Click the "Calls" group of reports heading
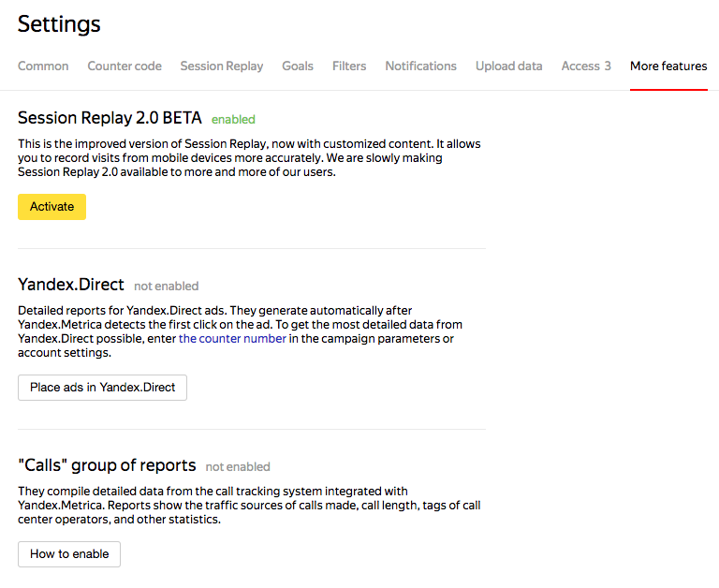This screenshot has height=588, width=719. [107, 465]
